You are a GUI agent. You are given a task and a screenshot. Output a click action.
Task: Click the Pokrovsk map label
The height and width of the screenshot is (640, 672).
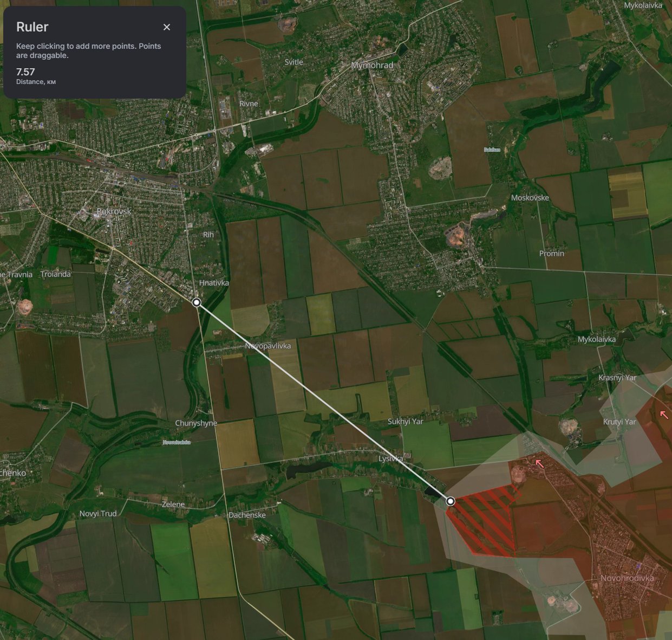pos(114,211)
